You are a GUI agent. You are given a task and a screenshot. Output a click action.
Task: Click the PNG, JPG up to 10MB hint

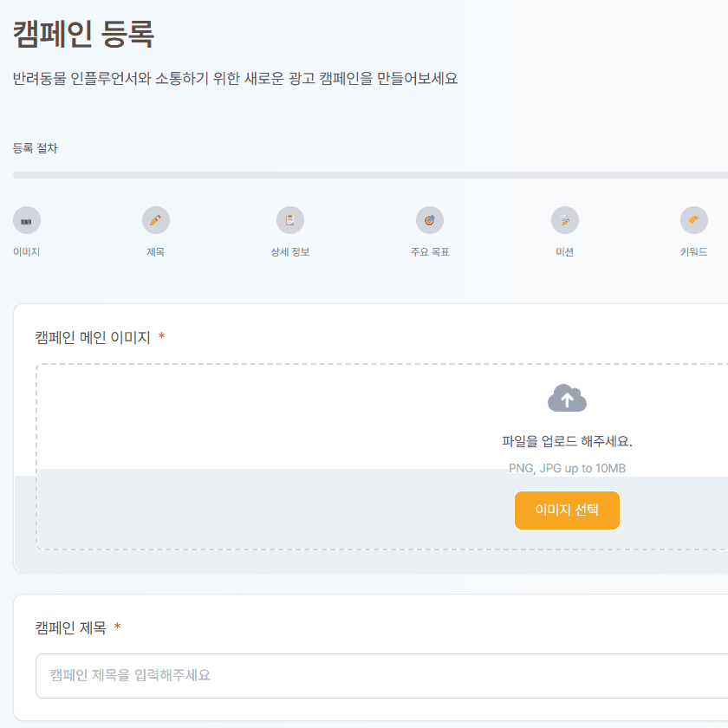pyautogui.click(x=567, y=466)
